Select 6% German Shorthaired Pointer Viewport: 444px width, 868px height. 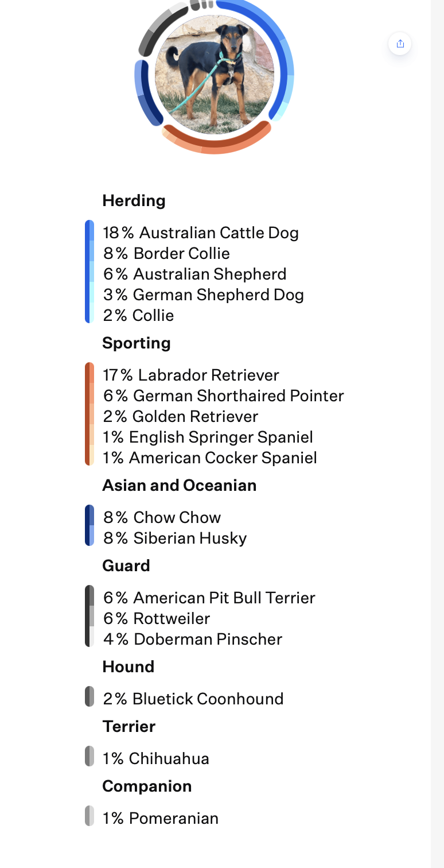(223, 396)
